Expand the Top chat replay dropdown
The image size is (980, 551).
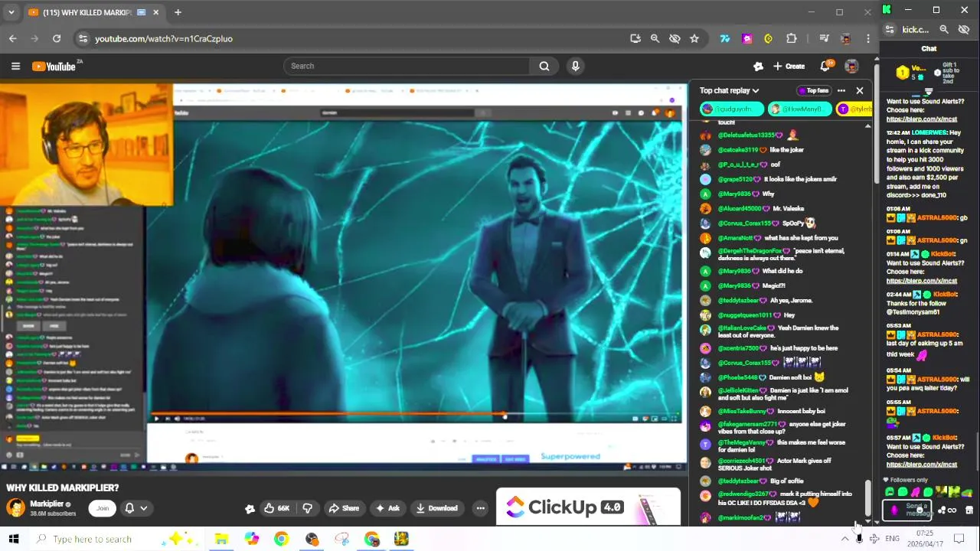729,90
